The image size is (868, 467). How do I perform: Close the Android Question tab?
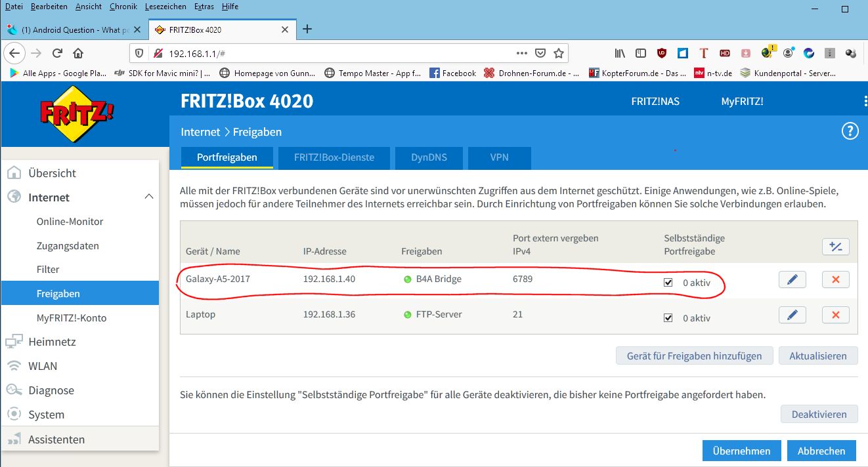[137, 30]
